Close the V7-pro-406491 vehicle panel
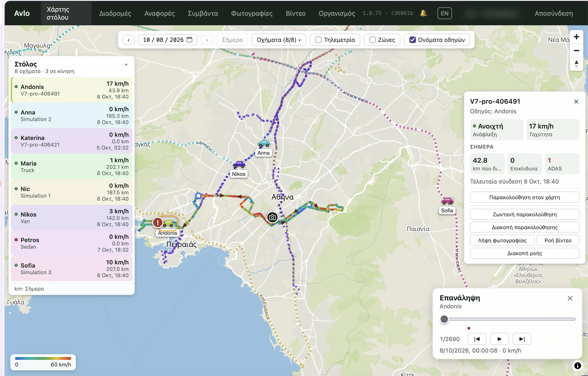This screenshot has height=376, width=588. (576, 101)
